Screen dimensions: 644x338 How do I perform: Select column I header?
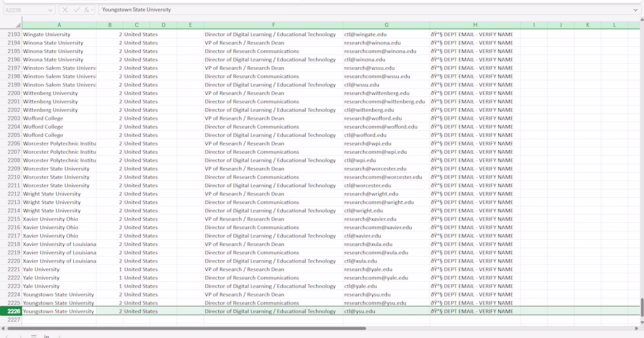(x=534, y=25)
